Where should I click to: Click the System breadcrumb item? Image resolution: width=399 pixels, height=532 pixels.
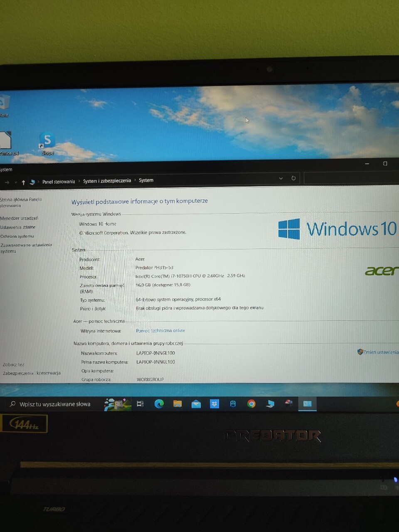click(x=146, y=180)
